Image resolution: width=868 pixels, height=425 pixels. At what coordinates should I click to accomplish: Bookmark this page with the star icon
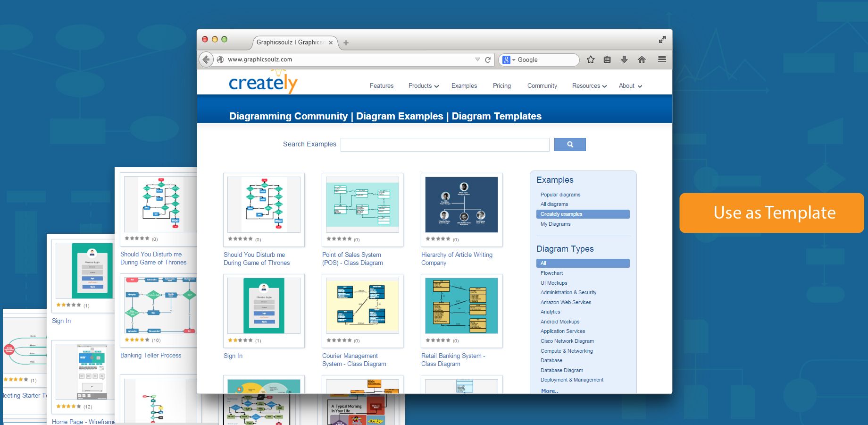click(x=591, y=59)
